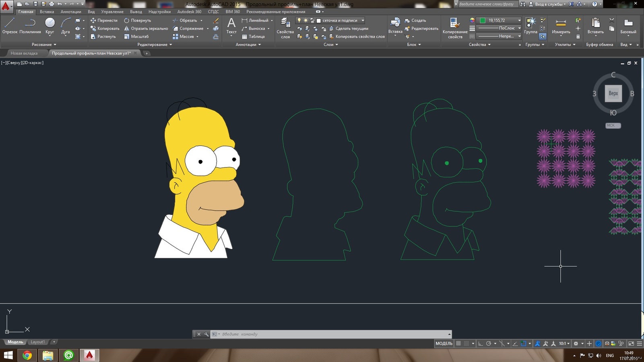Screen dimensions: 644x362
Task: Switch to the Управление ribbon tab
Action: click(x=112, y=12)
